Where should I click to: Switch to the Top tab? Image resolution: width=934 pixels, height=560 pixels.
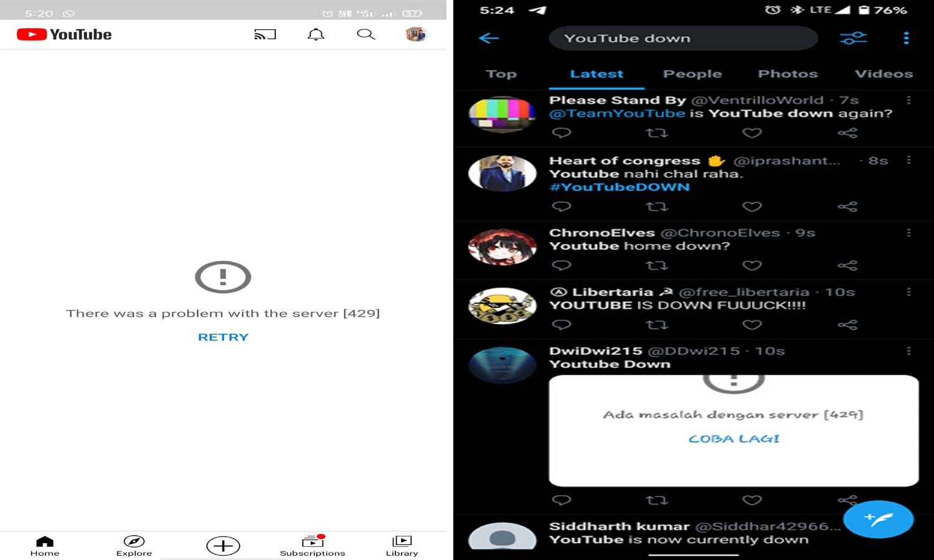tap(501, 74)
